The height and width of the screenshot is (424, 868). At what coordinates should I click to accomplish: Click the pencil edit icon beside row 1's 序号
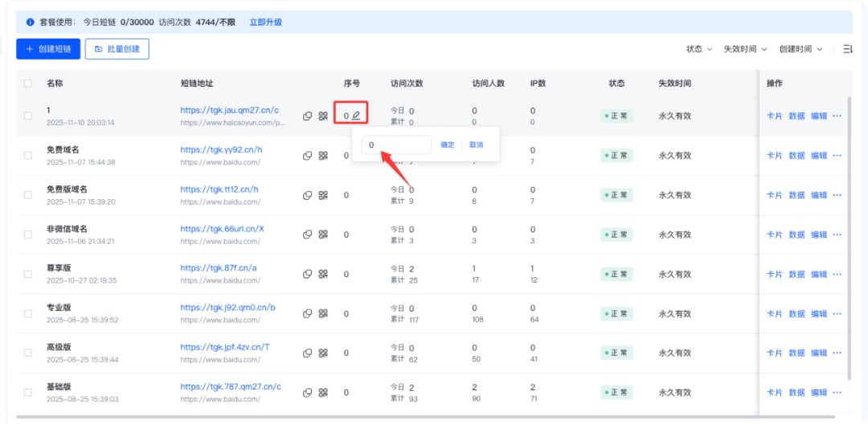coord(356,116)
